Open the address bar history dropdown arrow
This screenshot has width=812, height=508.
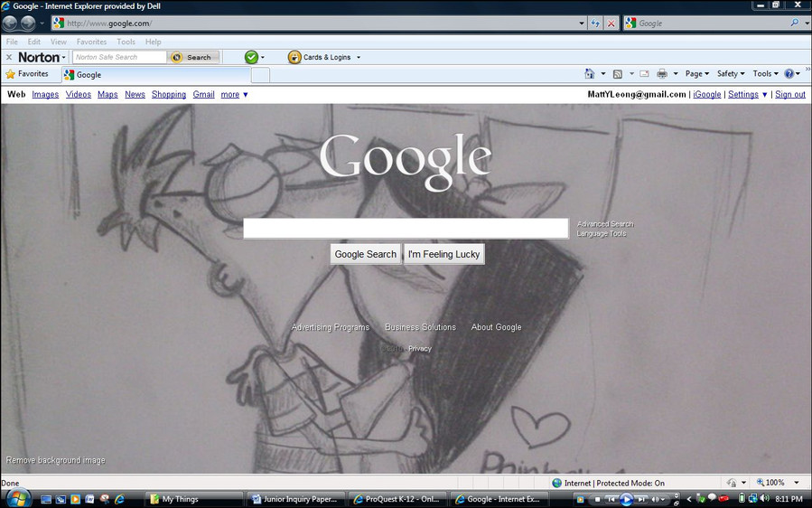pyautogui.click(x=582, y=24)
